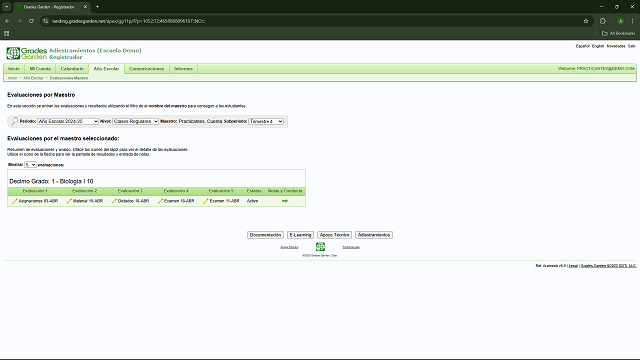
Task: Click pencil icon next to Dictados evaluation
Action: [114, 201]
